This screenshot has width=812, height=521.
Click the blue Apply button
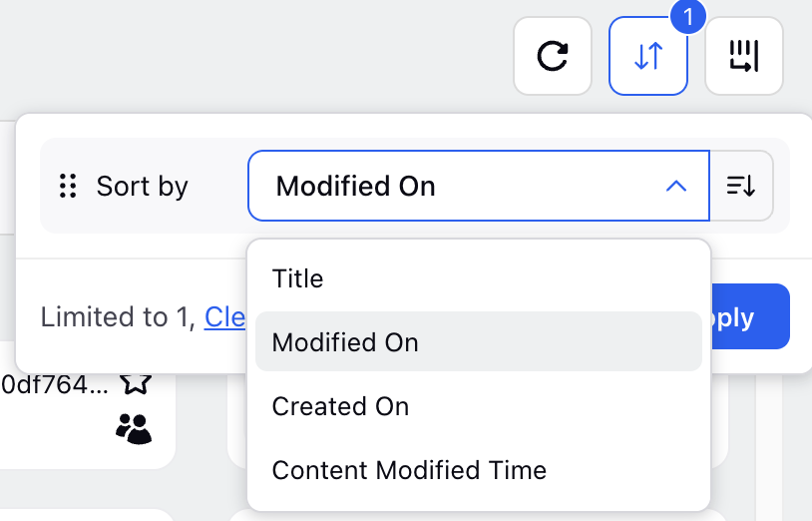(750, 316)
